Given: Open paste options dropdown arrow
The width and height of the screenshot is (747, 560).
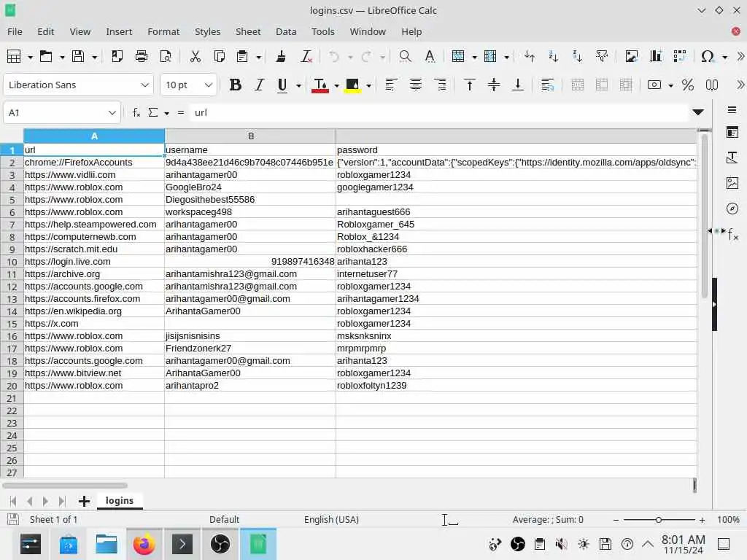Looking at the screenshot, I should coord(259,57).
